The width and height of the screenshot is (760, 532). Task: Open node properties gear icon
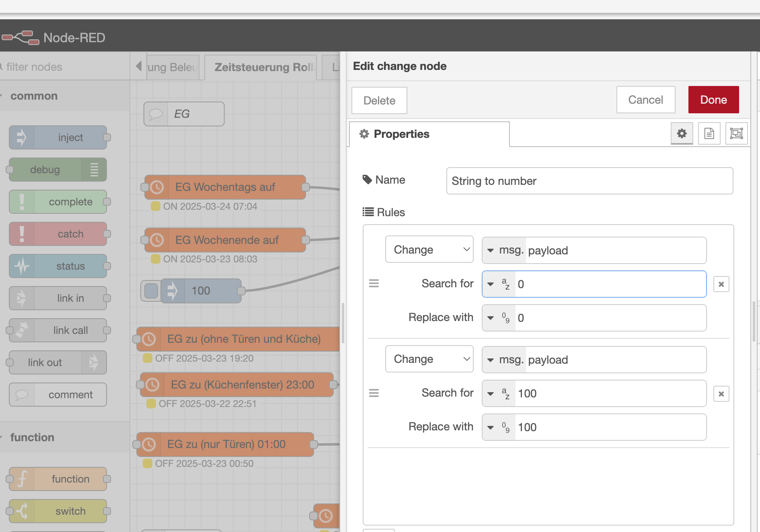pyautogui.click(x=682, y=133)
